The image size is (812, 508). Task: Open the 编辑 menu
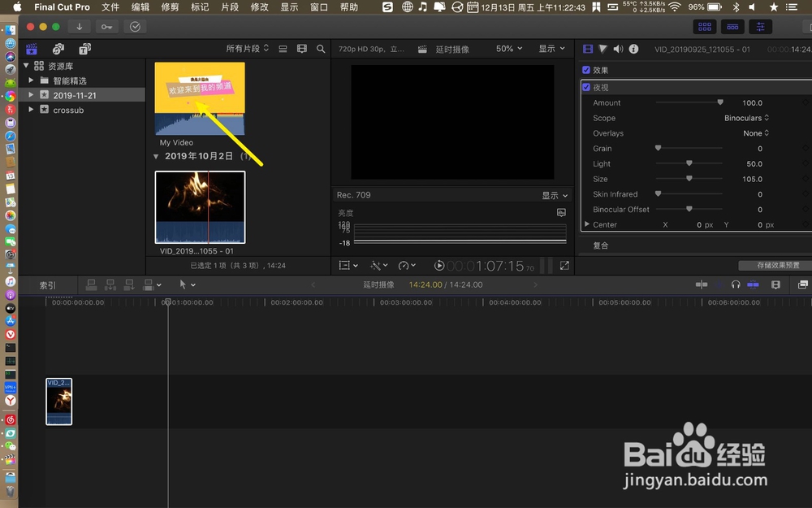click(140, 7)
